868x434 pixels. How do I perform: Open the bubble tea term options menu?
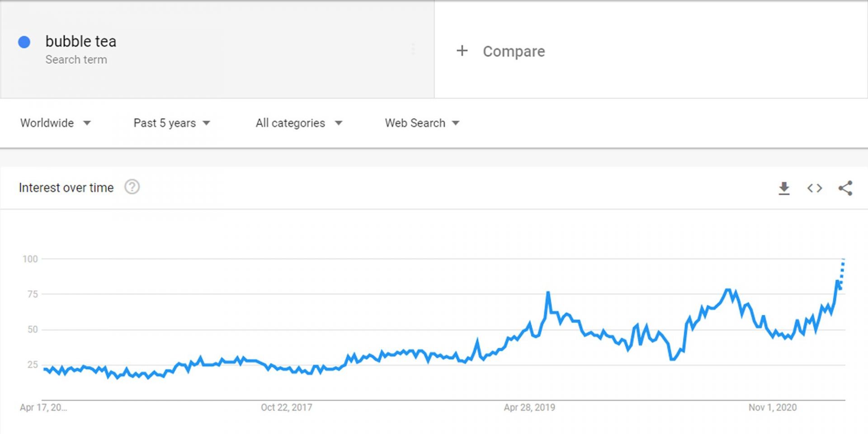point(413,49)
